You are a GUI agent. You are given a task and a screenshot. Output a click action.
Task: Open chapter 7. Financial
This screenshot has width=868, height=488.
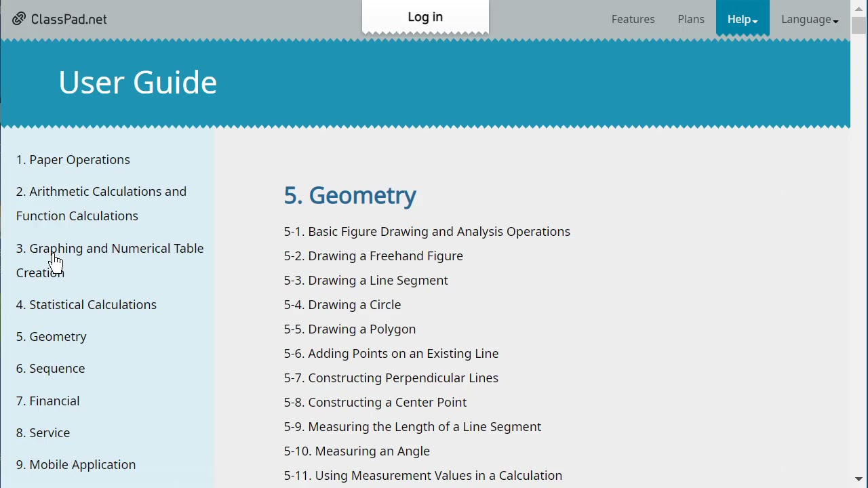click(48, 401)
